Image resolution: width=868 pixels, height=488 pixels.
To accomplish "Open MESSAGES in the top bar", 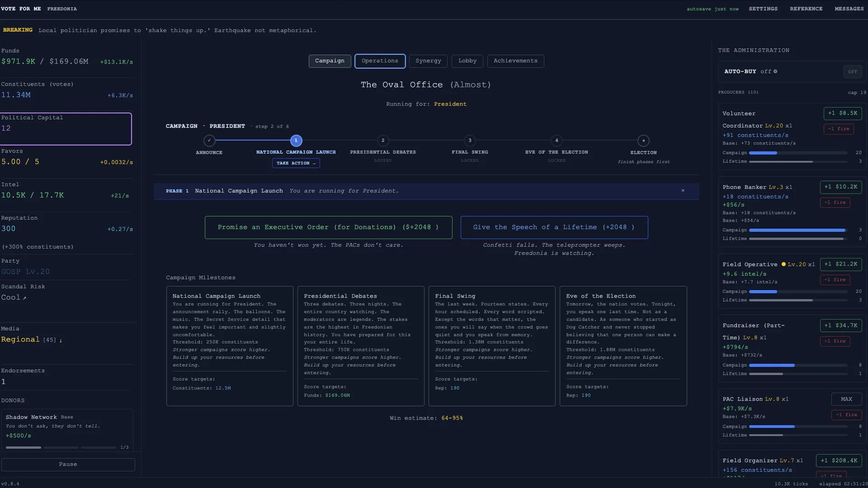I will pyautogui.click(x=849, y=9).
